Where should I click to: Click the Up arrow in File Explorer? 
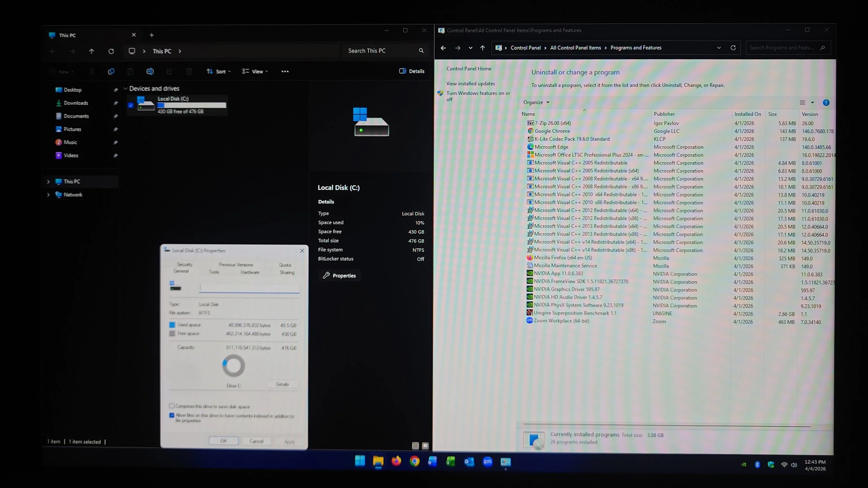tap(92, 51)
